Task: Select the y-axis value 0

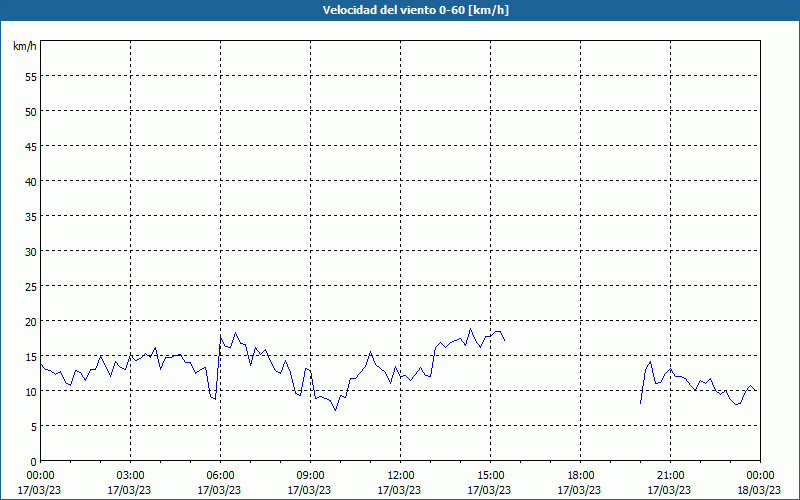Action: [34, 462]
